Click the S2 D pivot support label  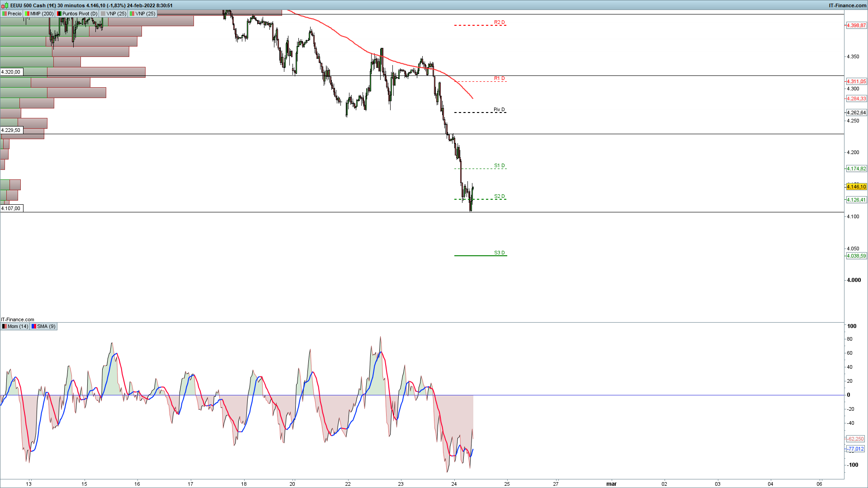click(x=499, y=196)
